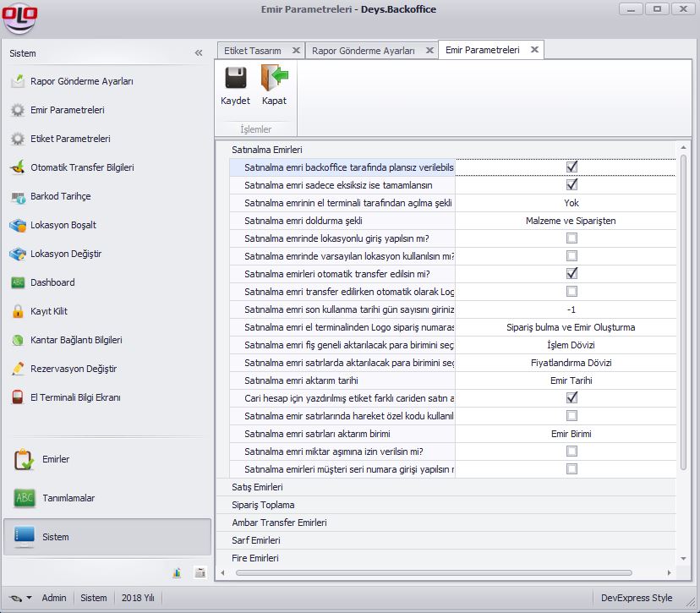Open Emir Parametreleri gear icon in sidebar
Viewport: 700px width, 613px height.
[x=18, y=110]
